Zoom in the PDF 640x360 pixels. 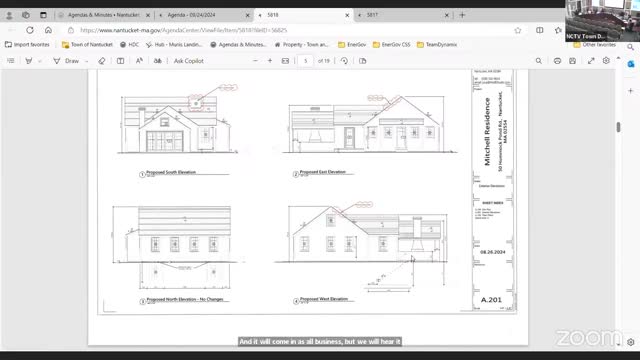[x=270, y=61]
